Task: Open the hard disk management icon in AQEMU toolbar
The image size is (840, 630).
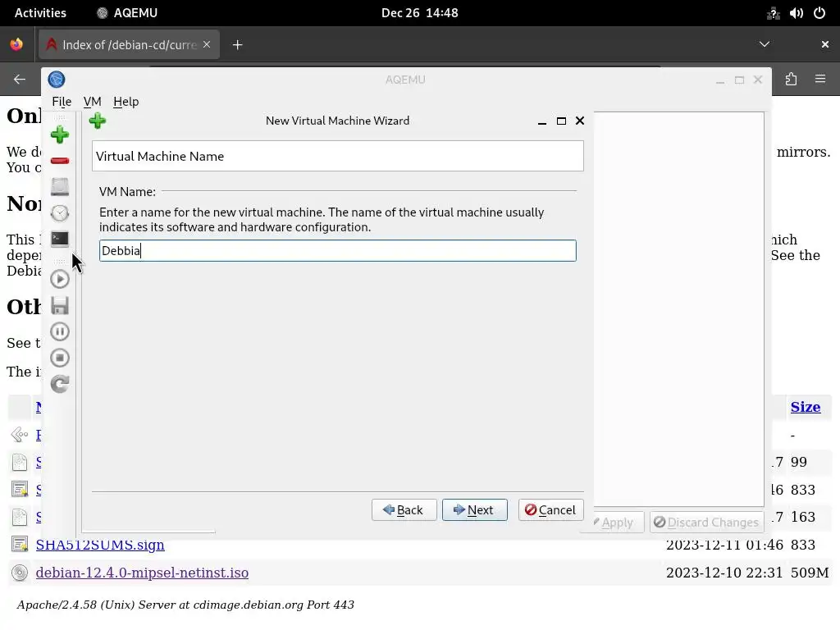Action: point(59,186)
